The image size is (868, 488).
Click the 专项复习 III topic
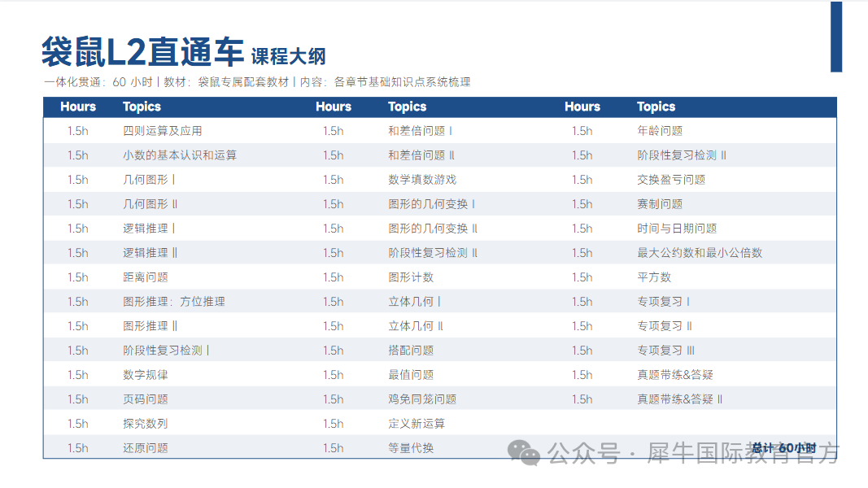coord(666,351)
